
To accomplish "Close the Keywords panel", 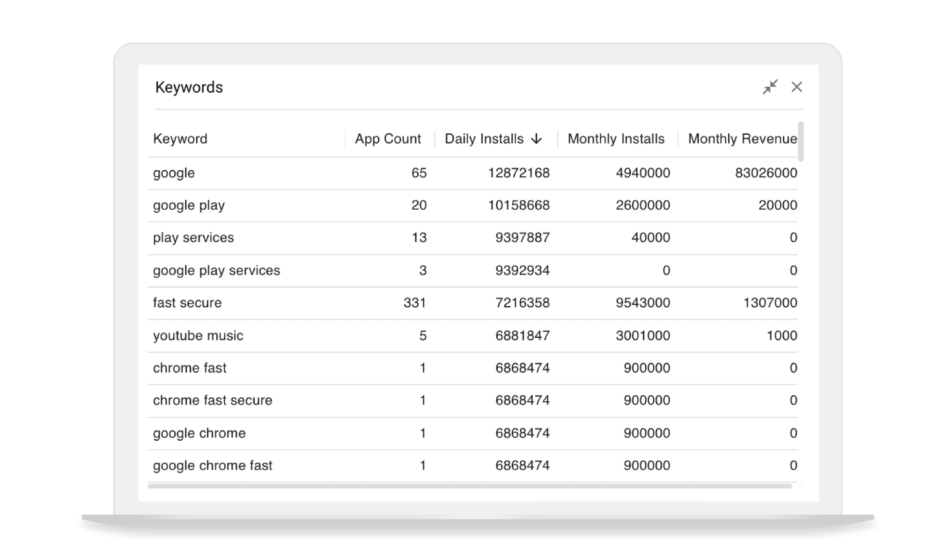I will coord(796,87).
